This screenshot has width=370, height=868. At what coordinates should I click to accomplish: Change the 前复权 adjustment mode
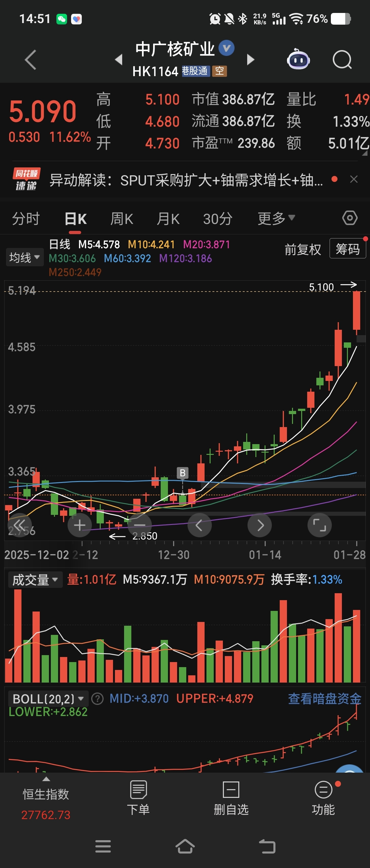303,250
